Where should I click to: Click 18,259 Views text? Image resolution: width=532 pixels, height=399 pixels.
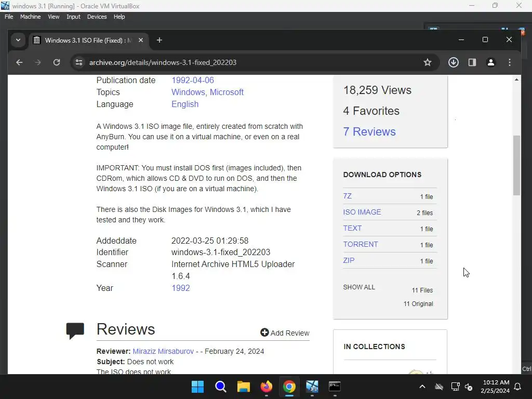click(377, 90)
